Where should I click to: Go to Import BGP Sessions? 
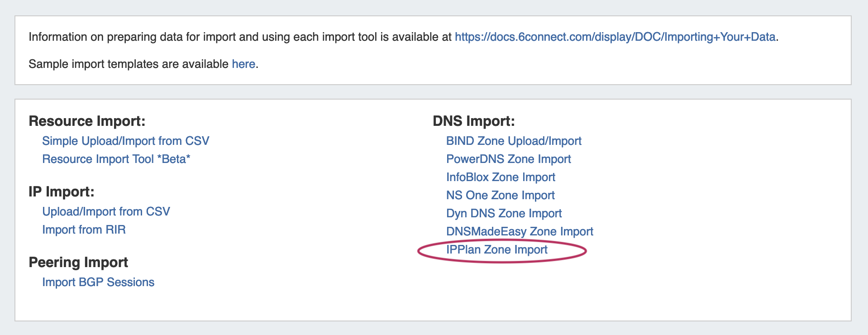(98, 282)
